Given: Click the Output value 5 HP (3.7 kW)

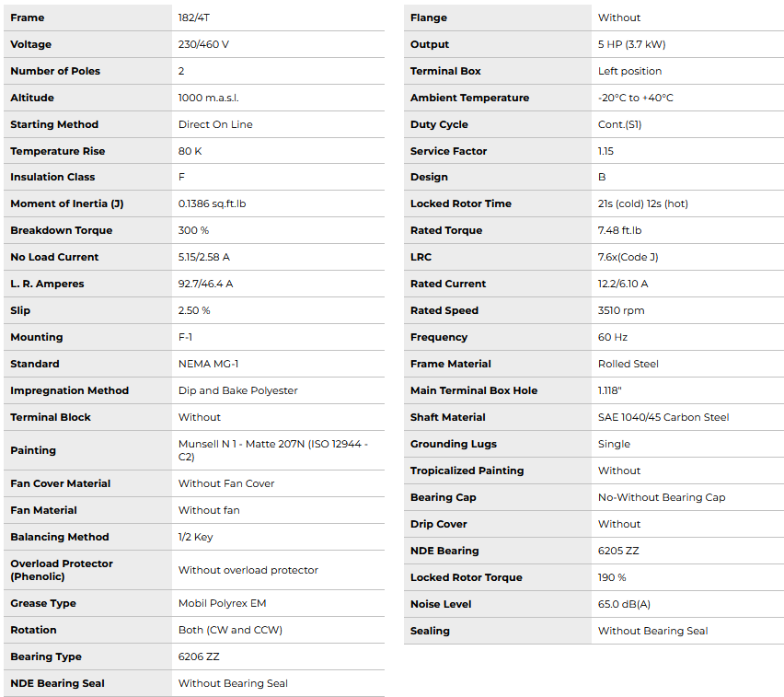Looking at the screenshot, I should pyautogui.click(x=632, y=44).
